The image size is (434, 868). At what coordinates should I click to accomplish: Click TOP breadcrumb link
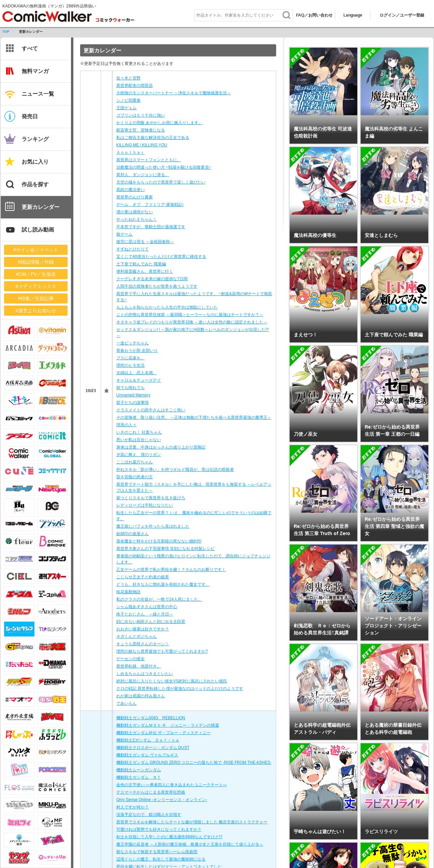click(6, 32)
